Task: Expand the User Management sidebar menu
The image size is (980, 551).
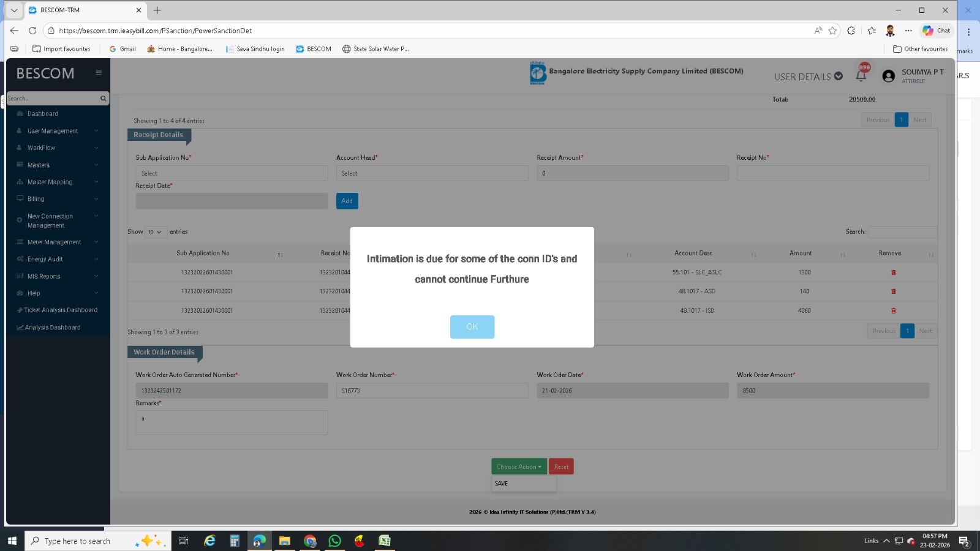Action: (58, 131)
